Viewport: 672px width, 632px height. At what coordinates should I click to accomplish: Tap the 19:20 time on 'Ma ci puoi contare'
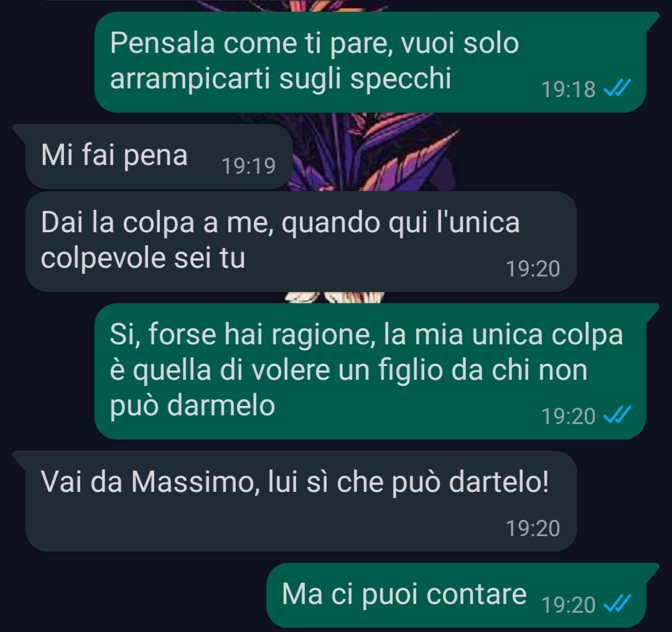coord(568,605)
